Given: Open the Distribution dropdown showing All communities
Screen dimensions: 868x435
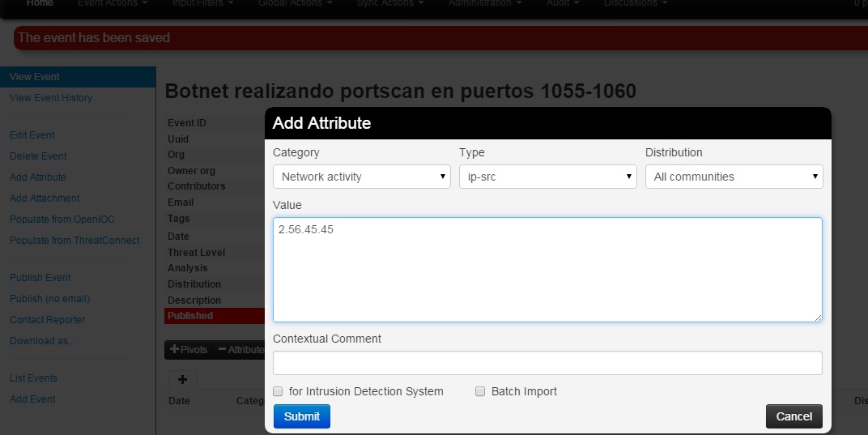Looking at the screenshot, I should click(734, 177).
